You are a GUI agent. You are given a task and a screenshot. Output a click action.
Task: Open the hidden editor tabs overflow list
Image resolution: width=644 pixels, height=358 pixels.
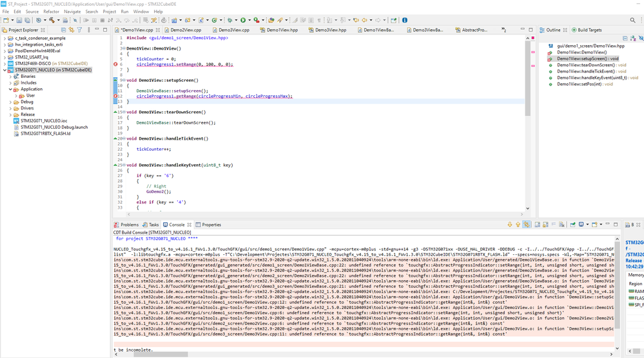coord(503,30)
